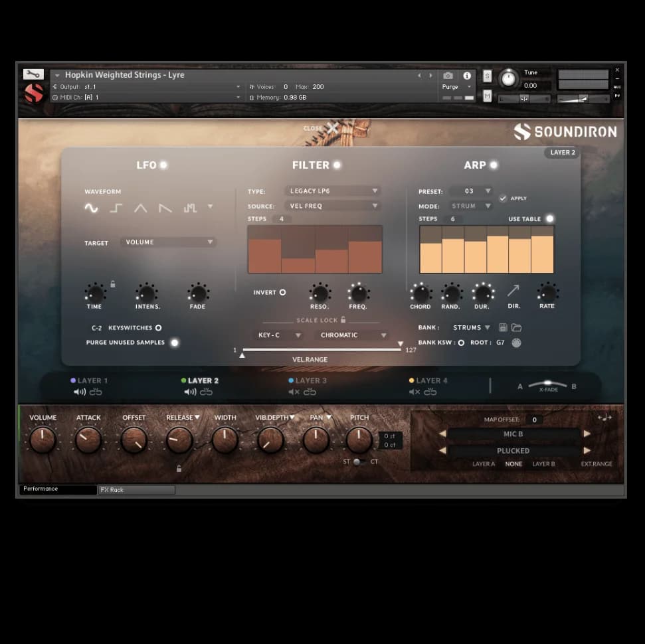Expand the LFO Target Volume dropdown
The image size is (645, 644).
[x=169, y=242]
